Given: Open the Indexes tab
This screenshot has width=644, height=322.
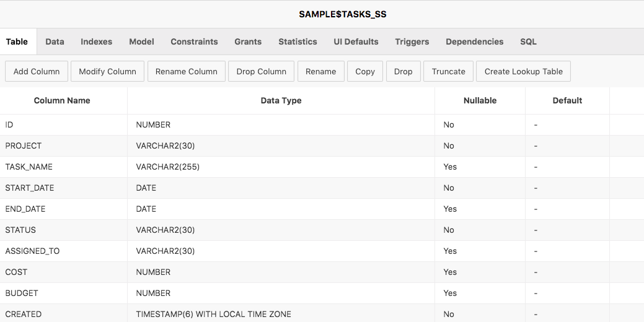Looking at the screenshot, I should click(x=96, y=41).
